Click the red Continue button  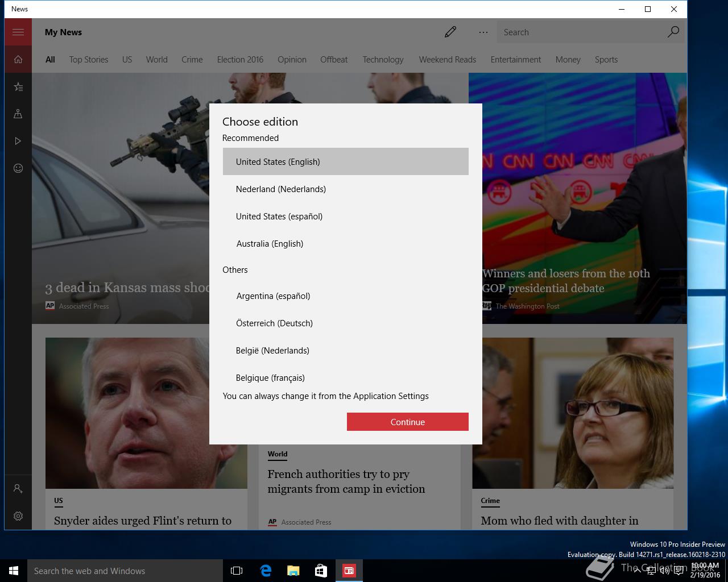[x=408, y=422]
